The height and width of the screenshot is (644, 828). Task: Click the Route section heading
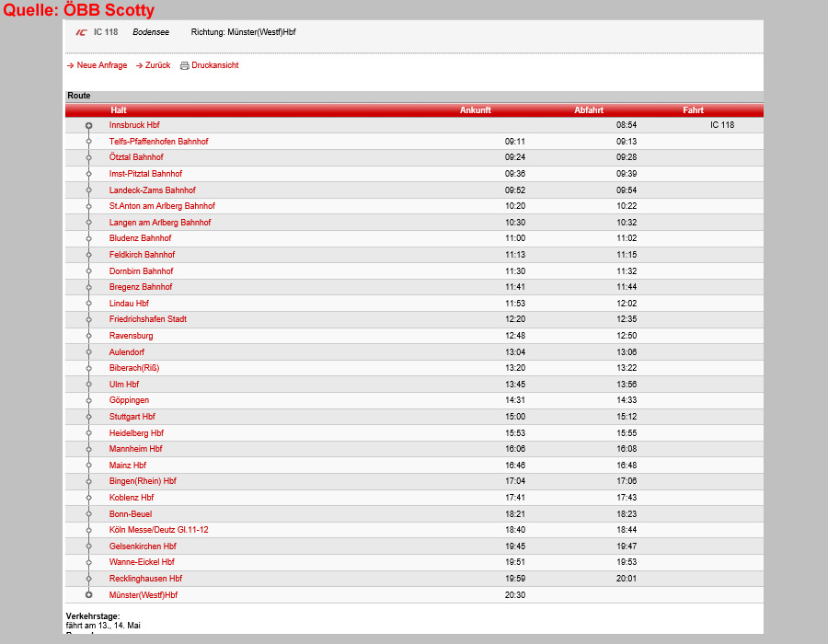[x=79, y=96]
